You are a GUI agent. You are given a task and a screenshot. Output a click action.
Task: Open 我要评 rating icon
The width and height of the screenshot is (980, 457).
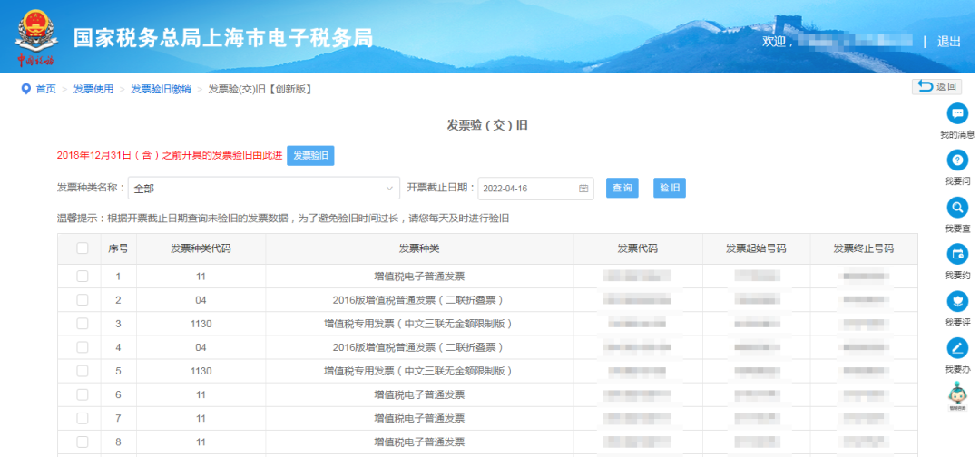tap(957, 301)
